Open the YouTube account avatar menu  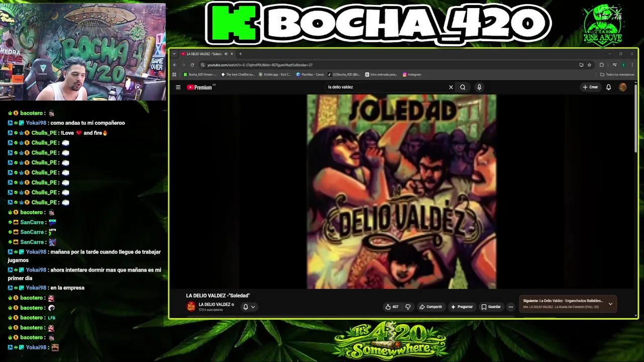point(623,87)
